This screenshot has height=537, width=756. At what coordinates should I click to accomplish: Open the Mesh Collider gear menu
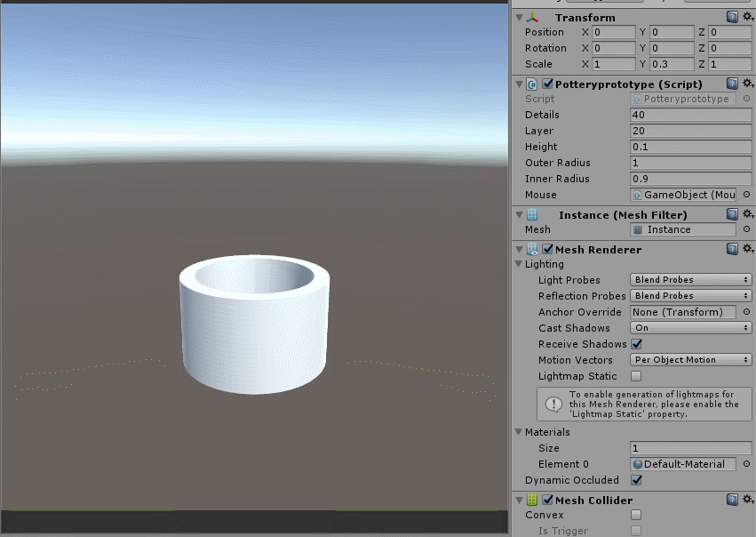747,500
